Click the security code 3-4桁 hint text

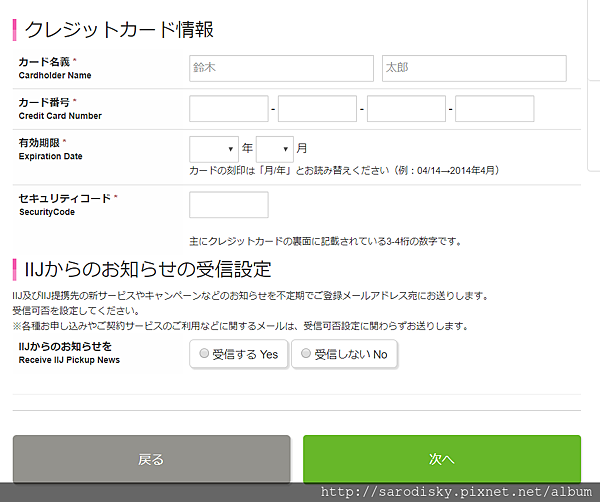coord(326,241)
